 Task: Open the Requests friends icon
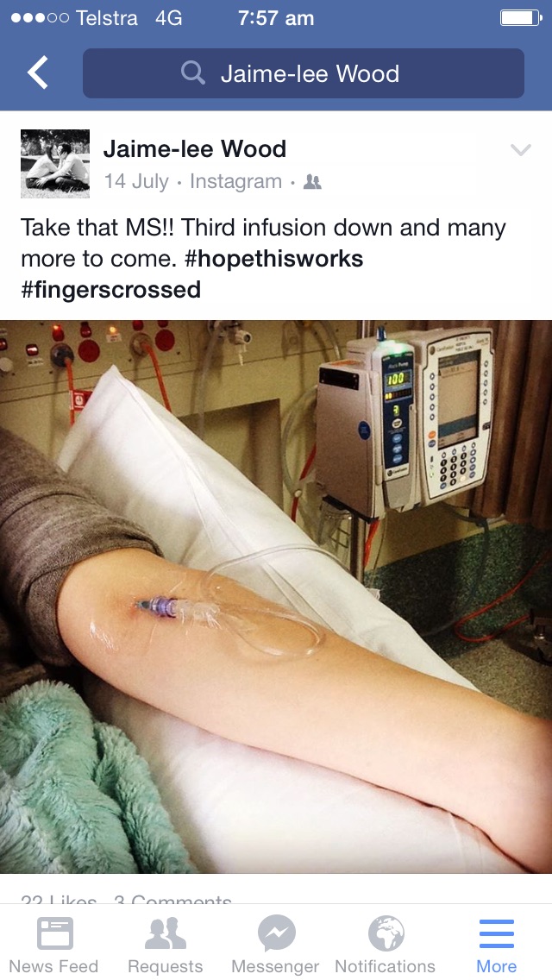[x=165, y=933]
